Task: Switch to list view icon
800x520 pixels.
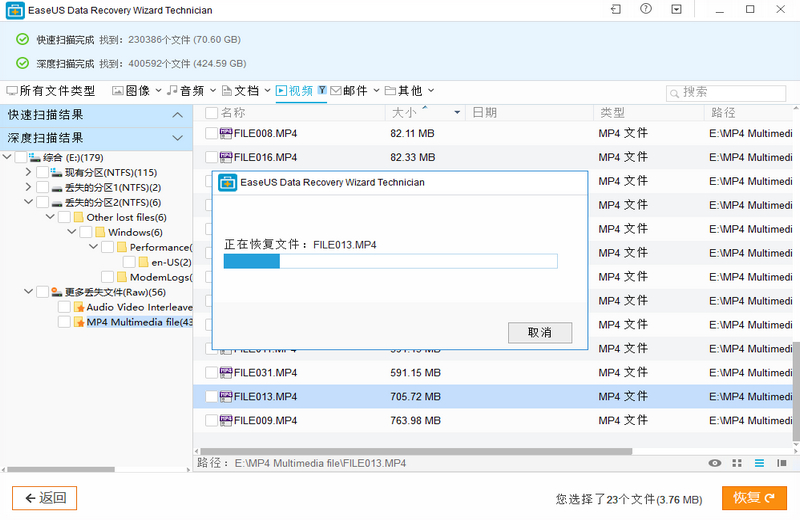Action: (759, 463)
